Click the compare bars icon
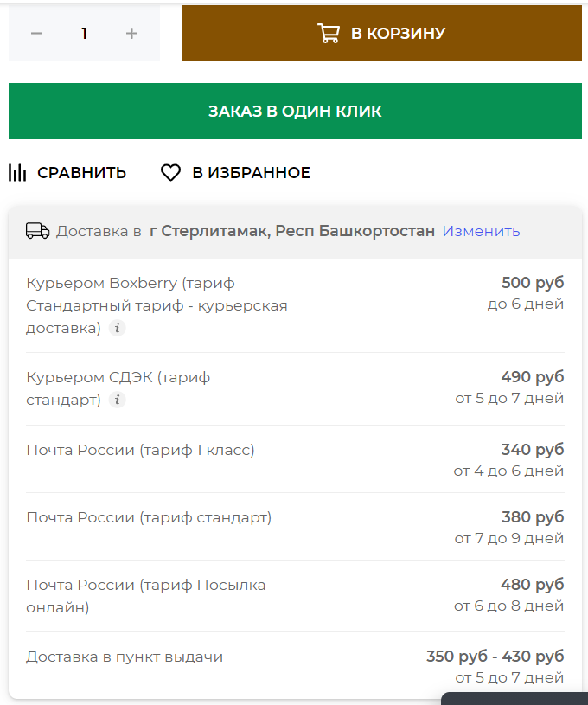Viewport: 588px width, 705px height. pos(17,173)
